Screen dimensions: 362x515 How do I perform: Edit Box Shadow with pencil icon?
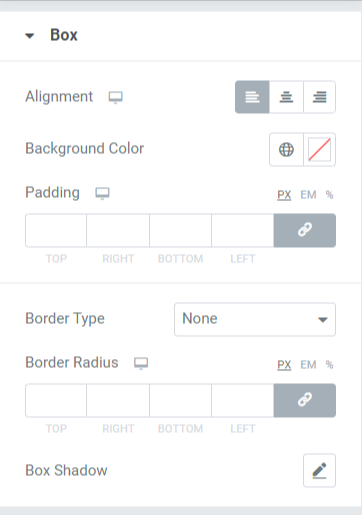coord(319,470)
